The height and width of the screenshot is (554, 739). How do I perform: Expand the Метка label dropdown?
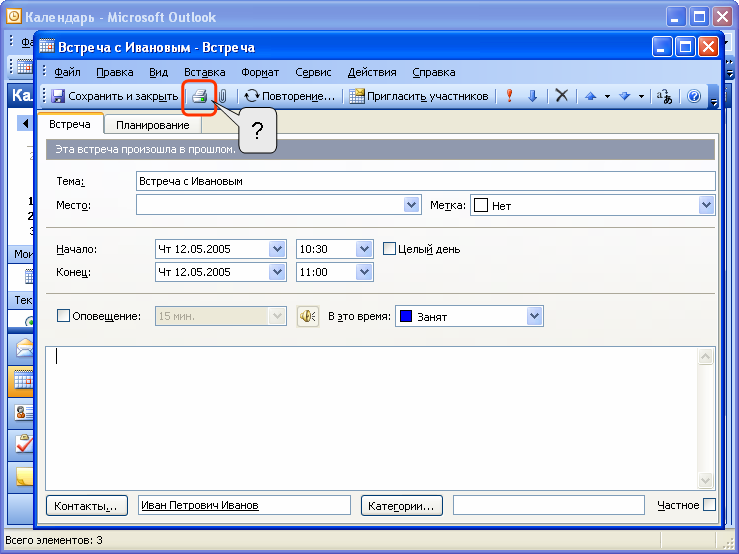[x=706, y=205]
